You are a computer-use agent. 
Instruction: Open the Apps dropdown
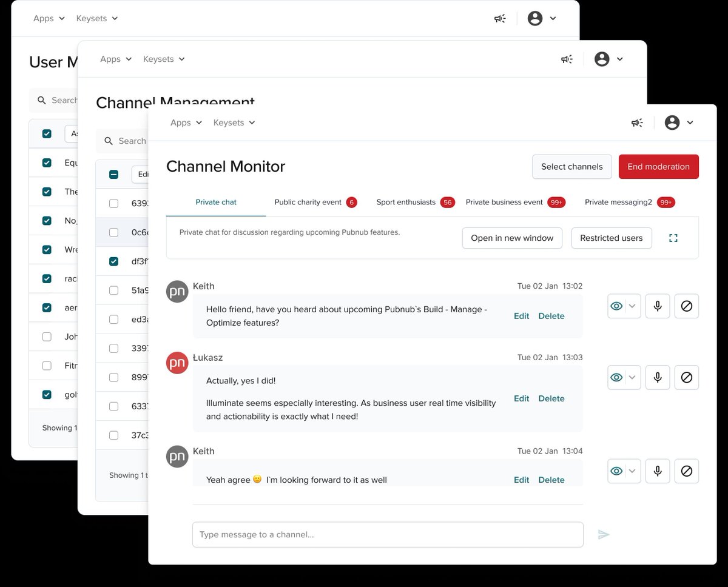tap(180, 122)
